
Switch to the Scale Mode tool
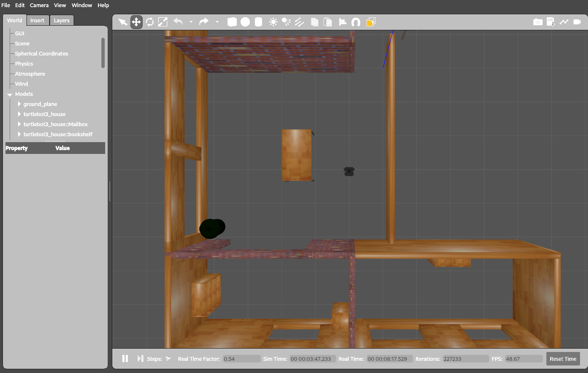point(164,21)
